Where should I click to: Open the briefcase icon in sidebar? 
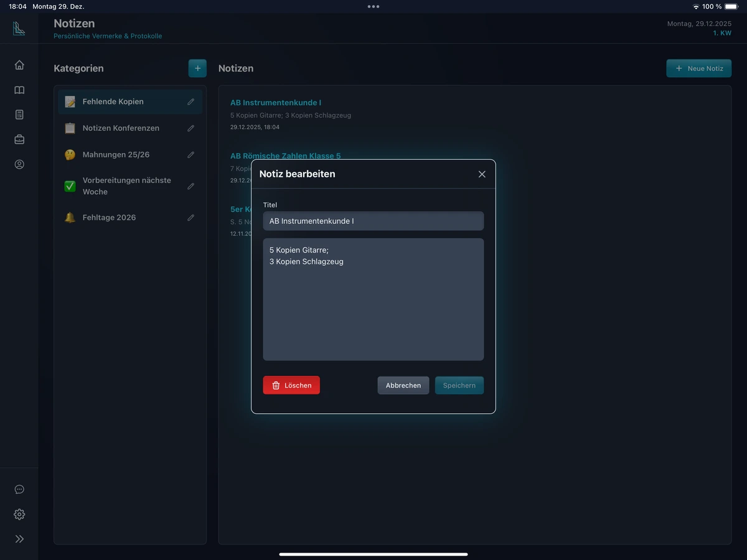19,139
